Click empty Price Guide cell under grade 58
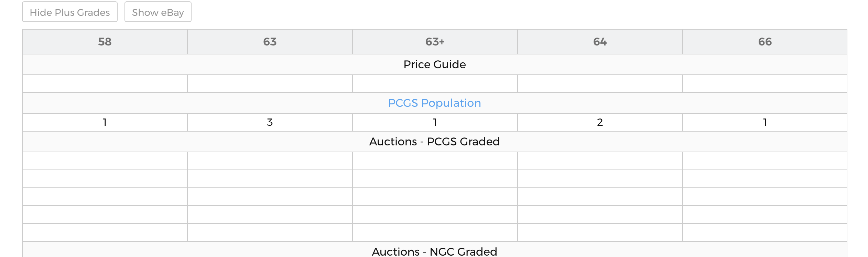This screenshot has width=868, height=257. click(105, 84)
